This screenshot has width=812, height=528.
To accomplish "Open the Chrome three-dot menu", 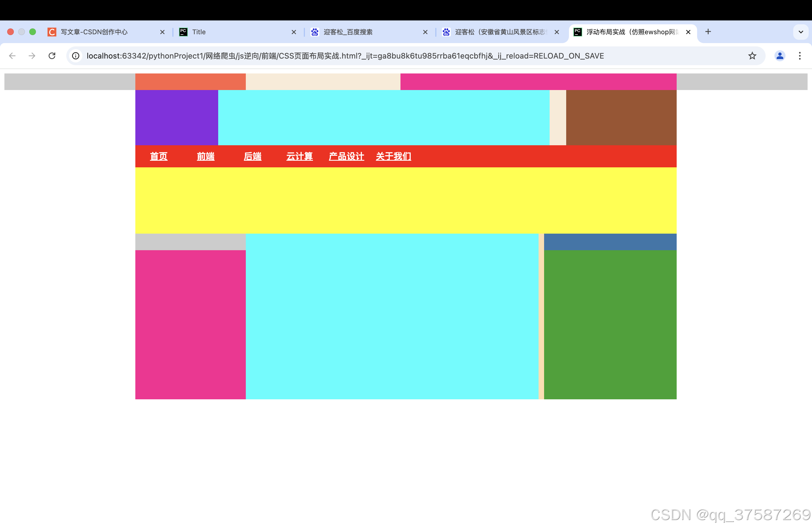I will 799,56.
